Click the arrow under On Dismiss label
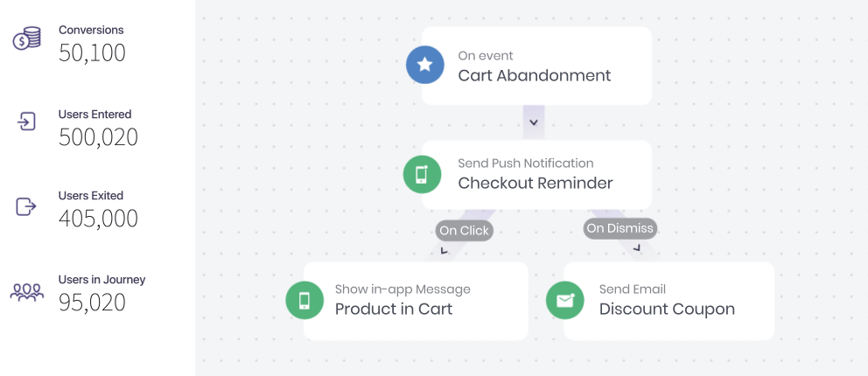The width and height of the screenshot is (868, 376). (x=637, y=248)
